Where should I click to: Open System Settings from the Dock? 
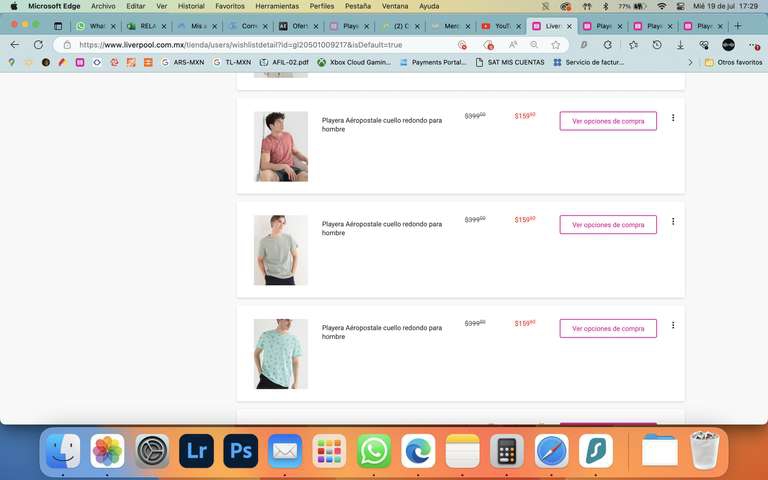point(152,451)
